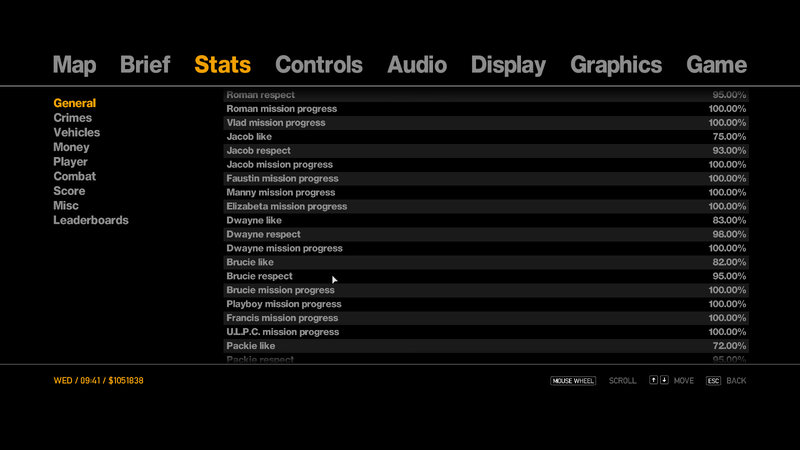Select the 'Dwayne like' row

pyautogui.click(x=486, y=220)
